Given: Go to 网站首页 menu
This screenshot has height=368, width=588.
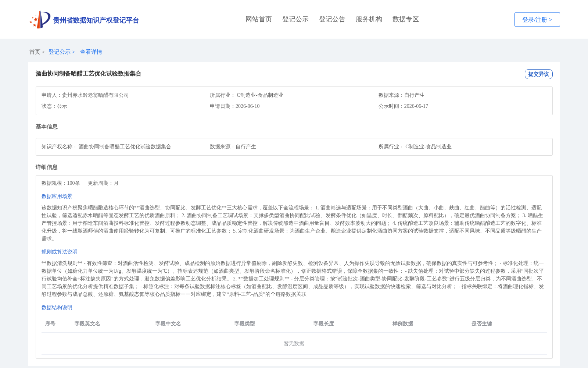Looking at the screenshot, I should click(259, 19).
